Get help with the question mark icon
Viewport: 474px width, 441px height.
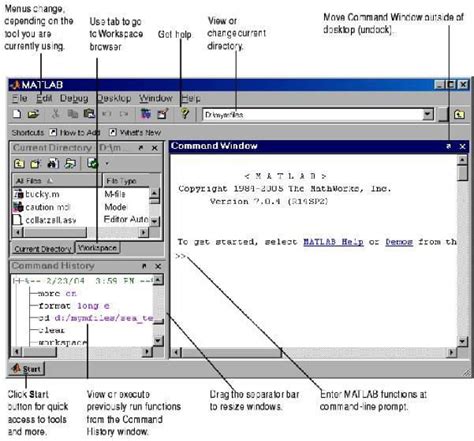[x=185, y=113]
